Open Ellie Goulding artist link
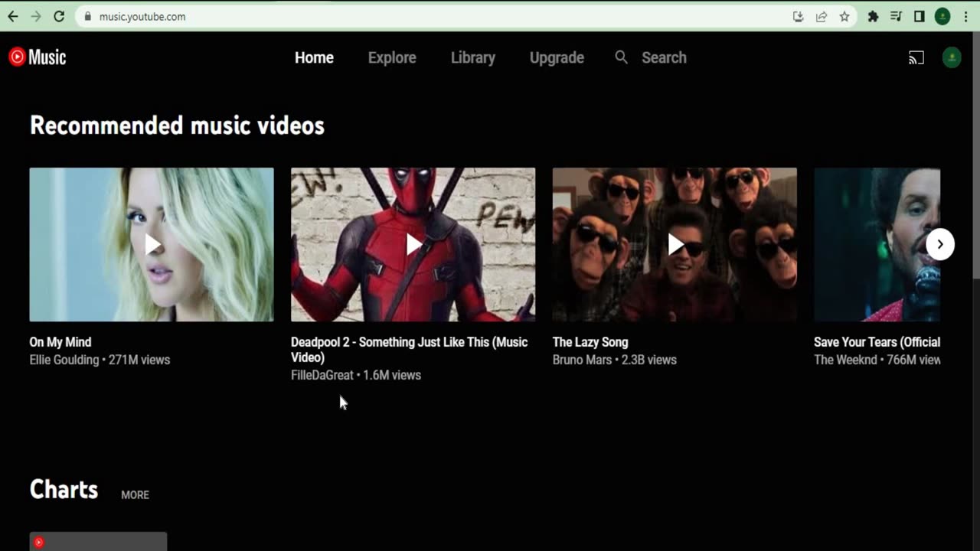The image size is (980, 551). click(64, 360)
